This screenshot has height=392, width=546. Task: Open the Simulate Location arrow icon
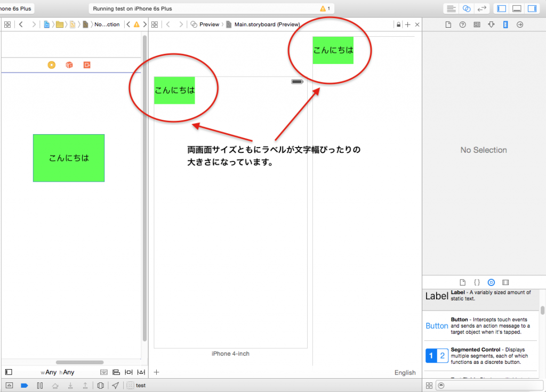pos(115,386)
